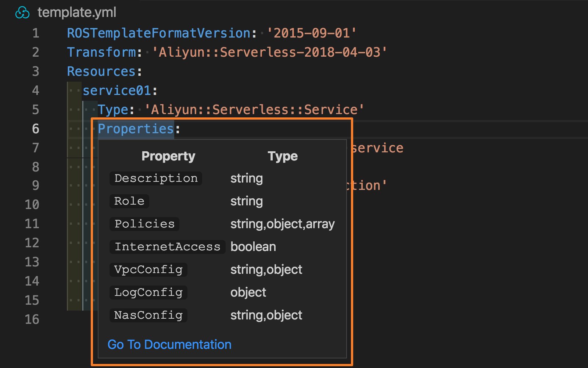Click the ROSTemplateFormatVersion key
588x368 pixels.
tap(159, 33)
